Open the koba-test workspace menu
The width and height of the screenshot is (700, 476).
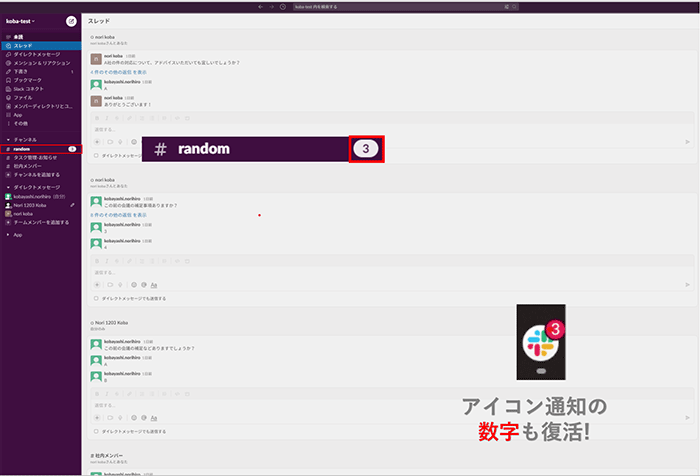point(21,21)
